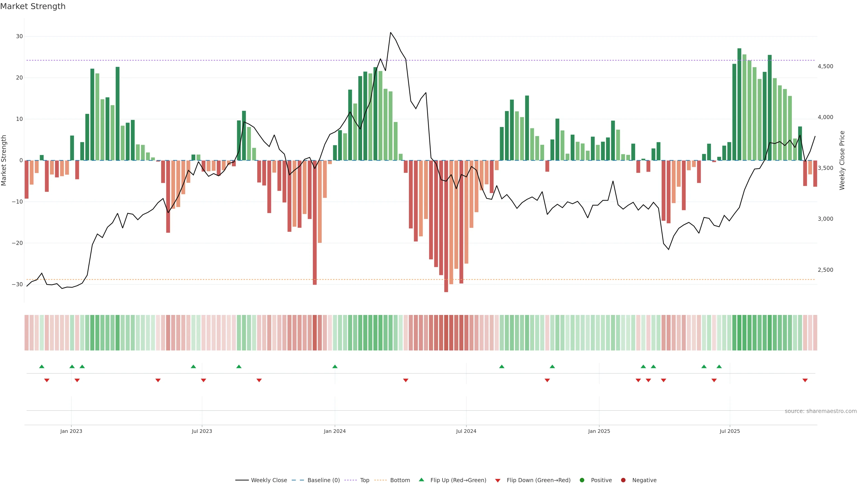This screenshot has width=868, height=488.
Task: Click the last flip-down triangle at far right
Action: pos(805,380)
